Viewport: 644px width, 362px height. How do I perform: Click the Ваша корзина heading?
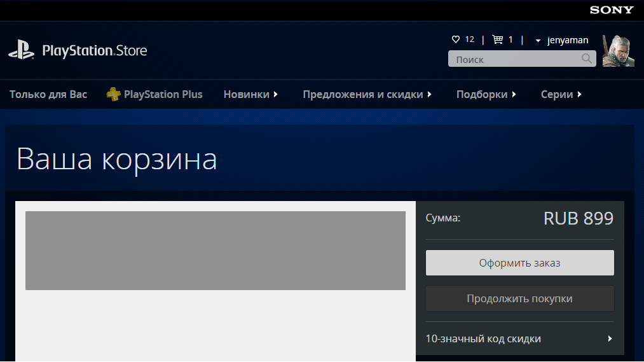coord(116,160)
